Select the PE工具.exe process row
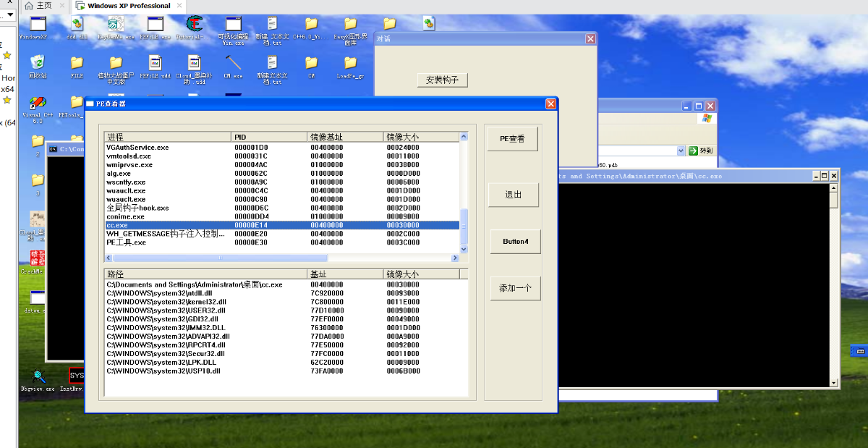Screen dimensions: 868x448 (x=282, y=242)
